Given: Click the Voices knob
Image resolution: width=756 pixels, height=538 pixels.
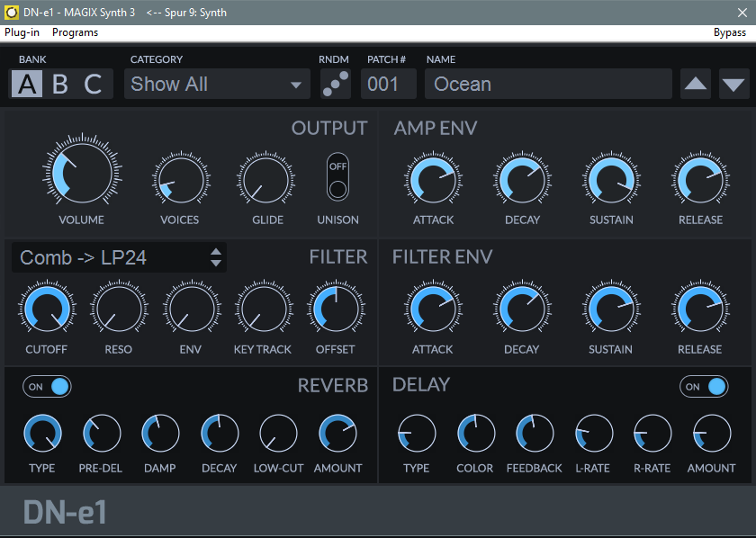Looking at the screenshot, I should 181,180.
